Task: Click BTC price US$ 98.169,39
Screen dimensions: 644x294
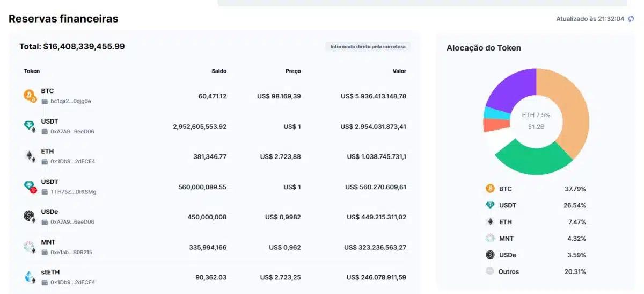Action: click(x=279, y=96)
